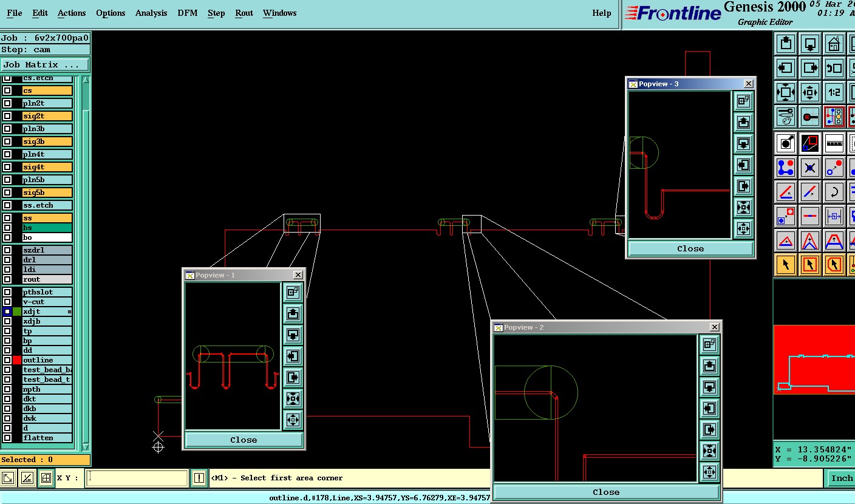Image resolution: width=855 pixels, height=504 pixels.
Task: Open the Actions menu
Action: [72, 13]
